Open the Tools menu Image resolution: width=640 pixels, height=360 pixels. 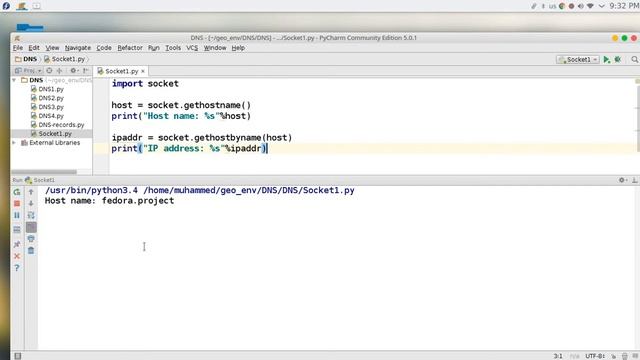coord(173,48)
